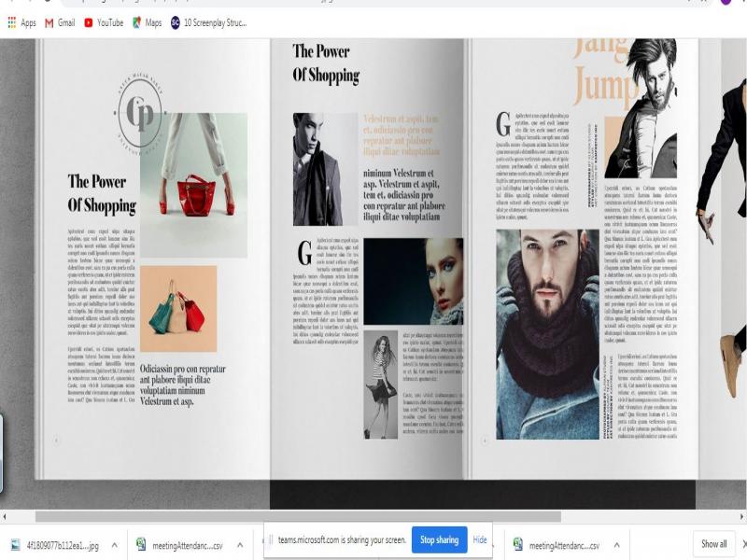Click the left arrow of horizontal scrollbar
This screenshot has width=747, height=560.
pyautogui.click(x=5, y=516)
